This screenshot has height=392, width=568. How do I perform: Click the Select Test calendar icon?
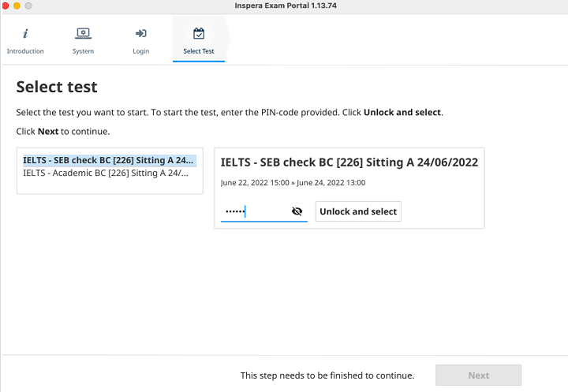(199, 33)
